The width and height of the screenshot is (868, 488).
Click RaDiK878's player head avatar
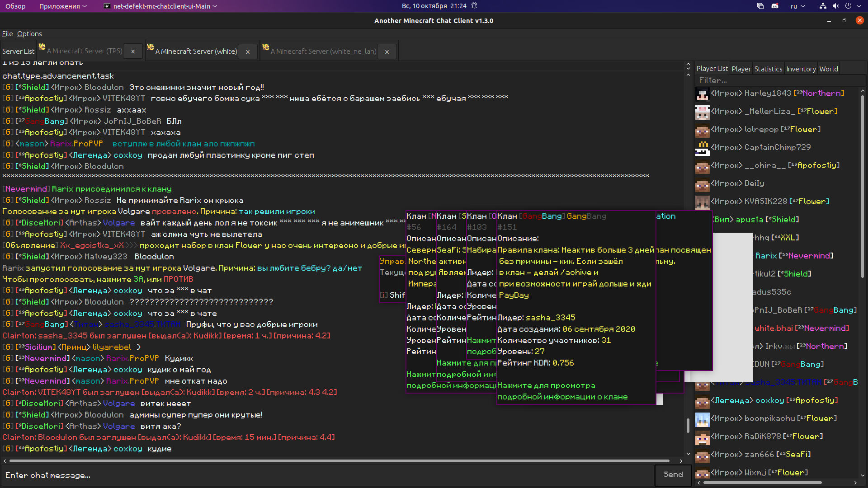(702, 437)
